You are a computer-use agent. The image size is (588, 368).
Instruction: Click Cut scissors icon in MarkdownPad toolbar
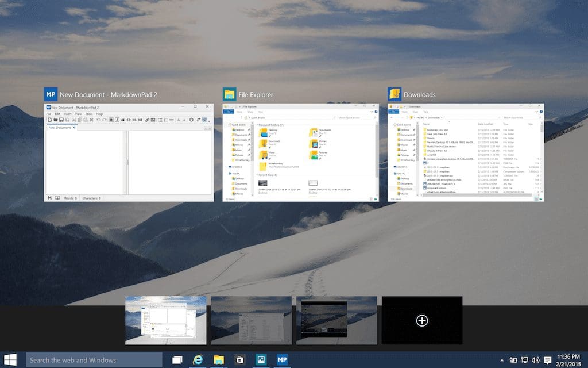(x=74, y=120)
